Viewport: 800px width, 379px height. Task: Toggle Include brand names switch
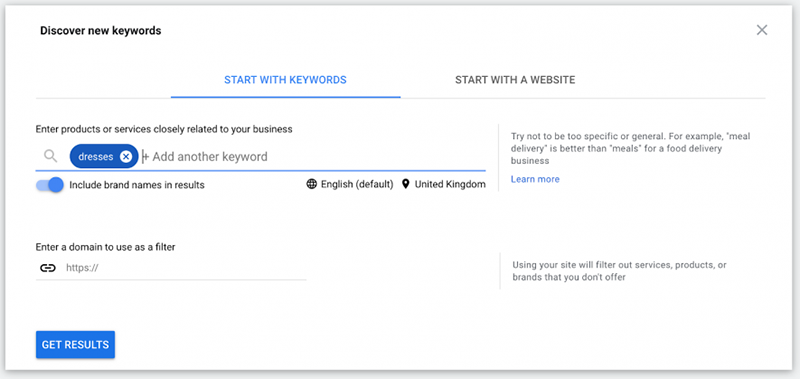(49, 185)
